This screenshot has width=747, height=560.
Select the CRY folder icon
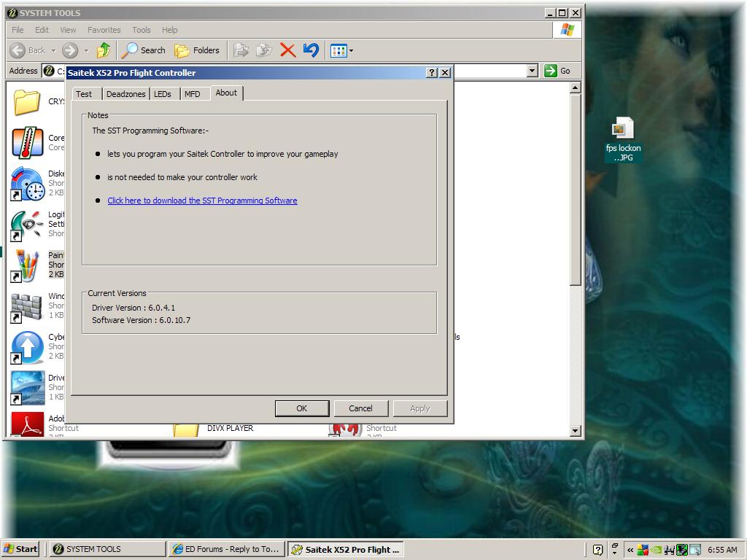(x=27, y=102)
